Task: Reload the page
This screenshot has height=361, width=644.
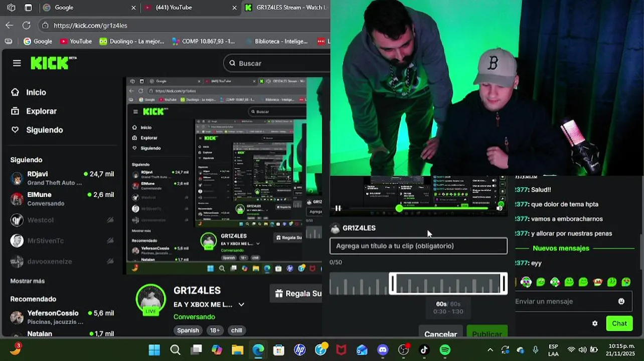Action: [x=27, y=25]
